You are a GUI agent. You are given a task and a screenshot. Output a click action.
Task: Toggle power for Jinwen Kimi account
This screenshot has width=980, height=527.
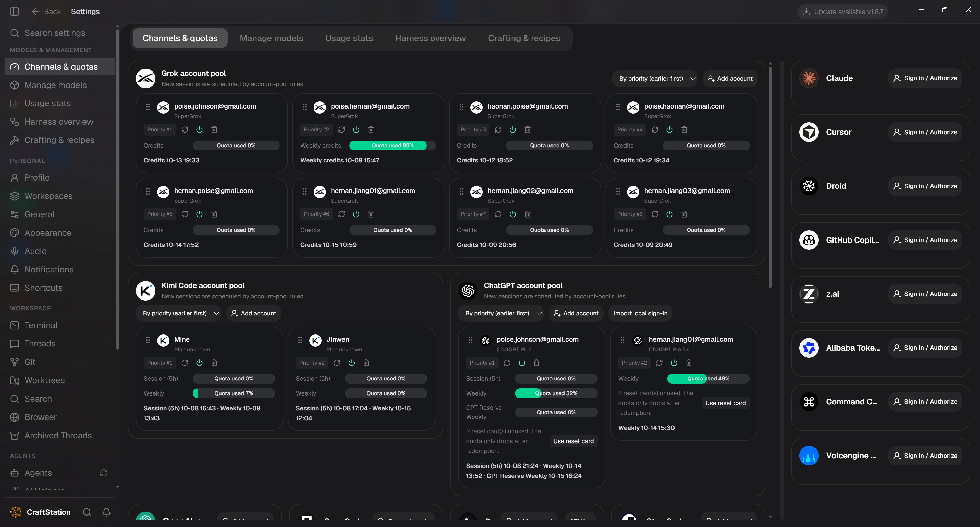(x=352, y=363)
